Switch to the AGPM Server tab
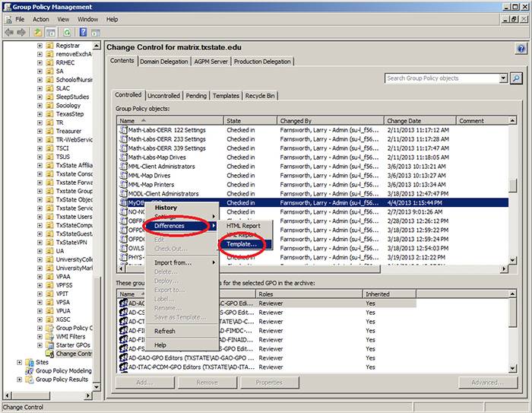The height and width of the screenshot is (413, 532). point(211,62)
